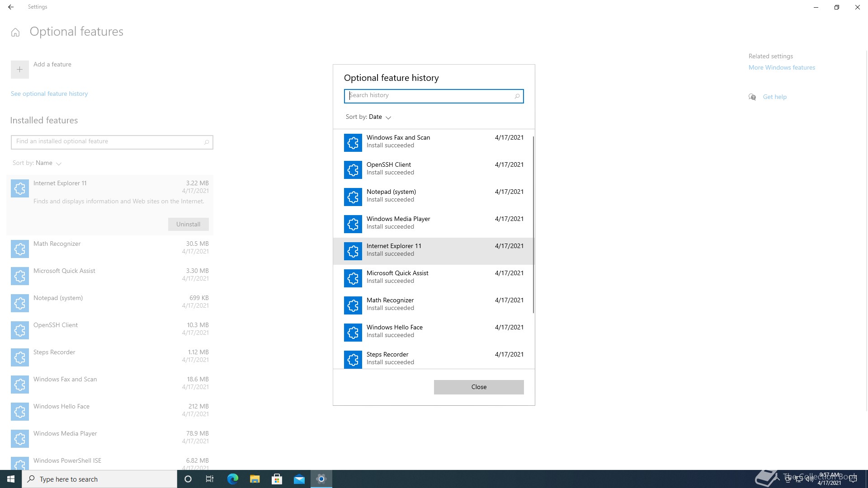The image size is (868, 488).
Task: Open Task View on the taskbar
Action: 210,479
